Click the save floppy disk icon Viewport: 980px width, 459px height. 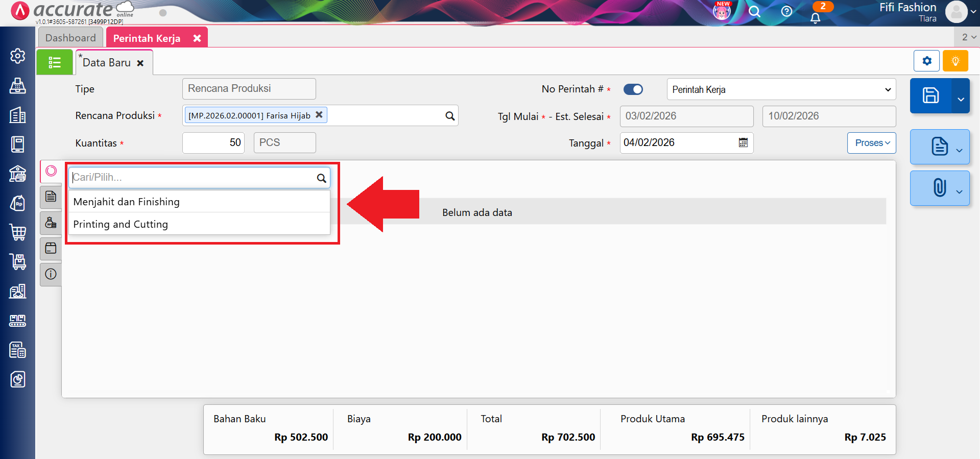(930, 95)
